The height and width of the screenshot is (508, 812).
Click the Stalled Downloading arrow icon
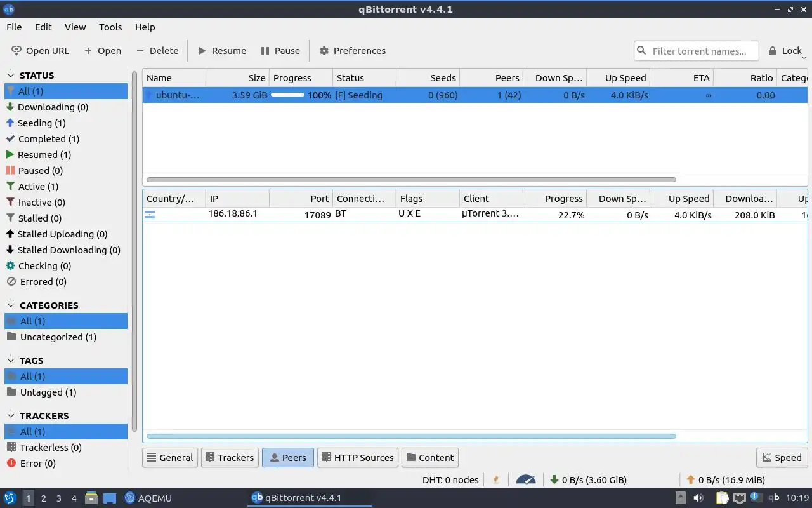click(10, 250)
